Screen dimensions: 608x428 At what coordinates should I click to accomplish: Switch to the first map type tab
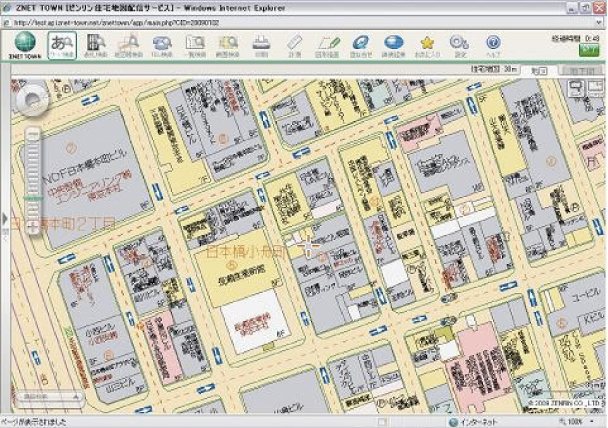[x=540, y=72]
